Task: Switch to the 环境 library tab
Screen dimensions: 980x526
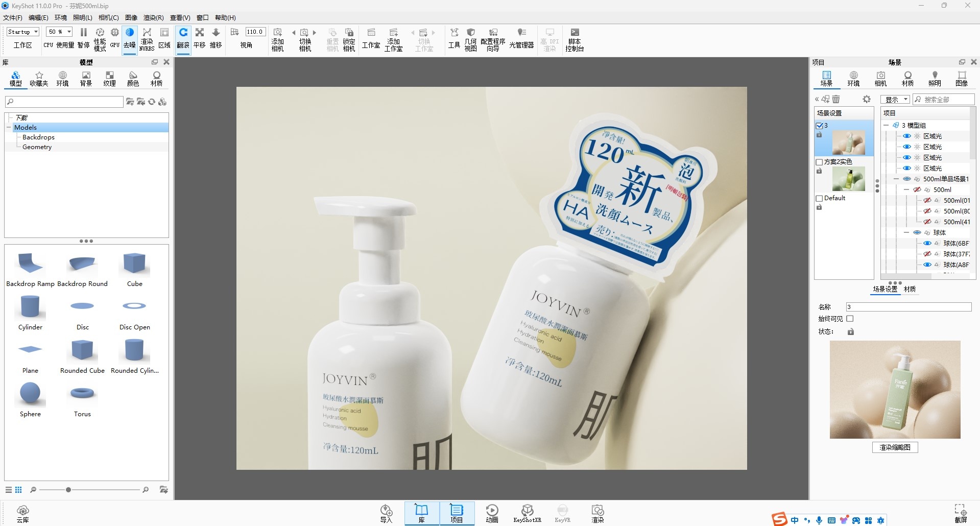Action: [63, 79]
